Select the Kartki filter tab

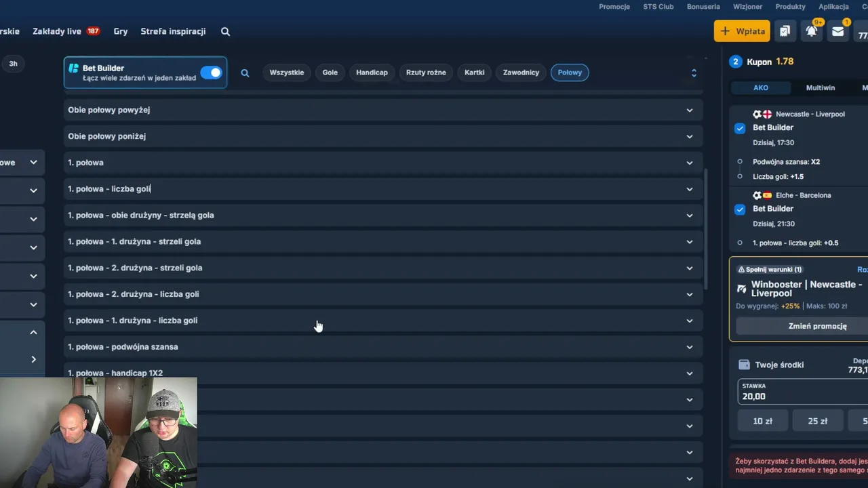click(x=475, y=73)
